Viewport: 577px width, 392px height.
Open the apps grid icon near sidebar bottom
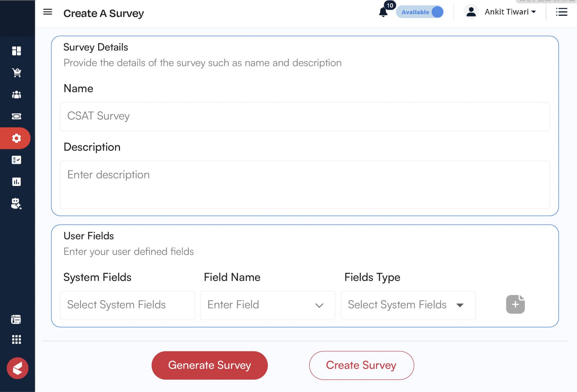click(x=17, y=340)
